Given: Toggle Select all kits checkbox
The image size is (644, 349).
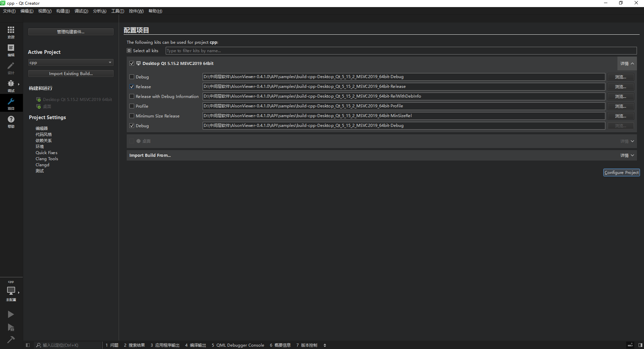Looking at the screenshot, I should (x=129, y=51).
